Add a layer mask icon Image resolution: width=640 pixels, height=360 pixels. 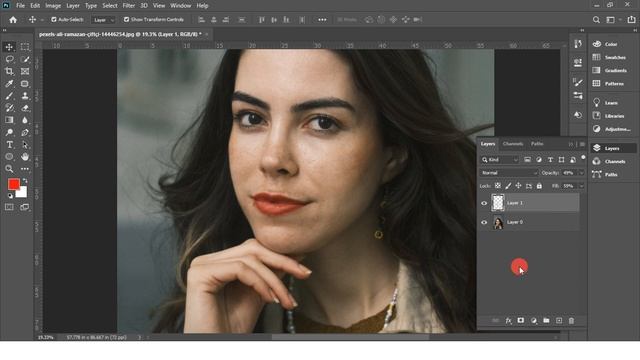point(521,321)
